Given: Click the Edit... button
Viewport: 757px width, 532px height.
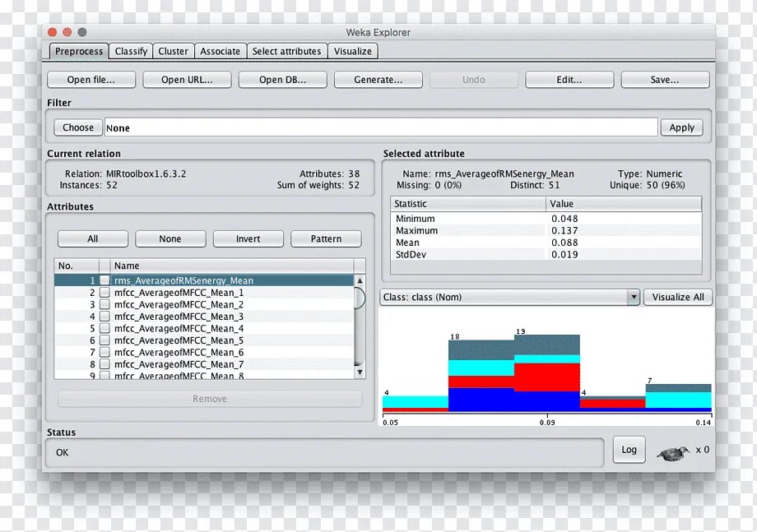Looking at the screenshot, I should click(x=569, y=80).
